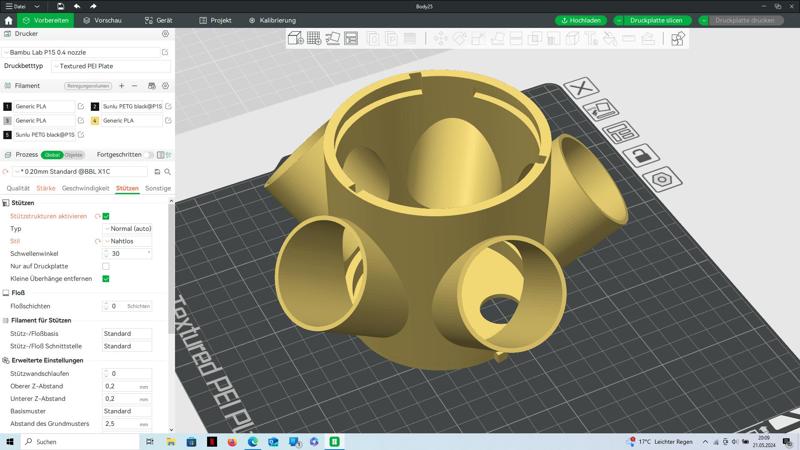Click the Windows Start button
The image size is (800, 450).
click(x=10, y=442)
